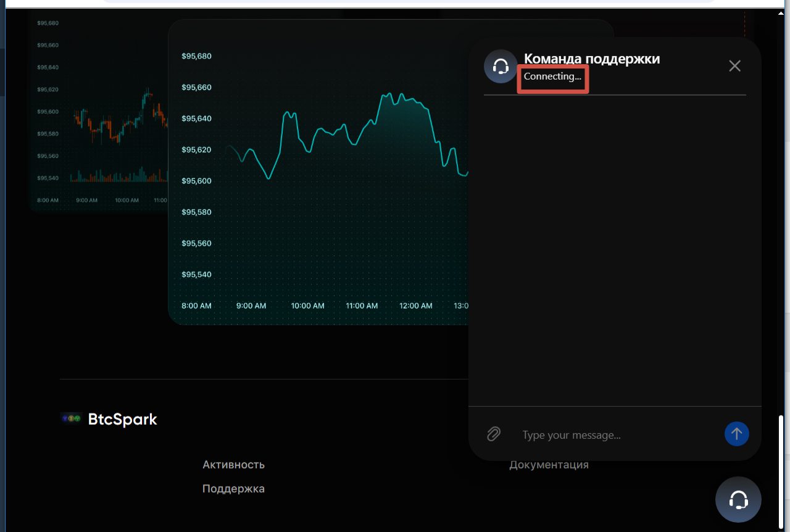This screenshot has width=790, height=532.
Task: Click the headset avatar in chat header
Action: coord(501,66)
